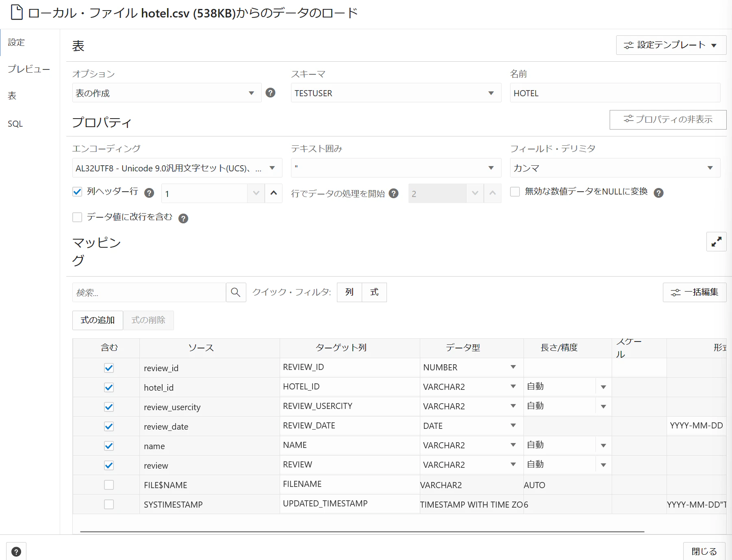Screen dimensions: 732x560
Task: Open the フィールド・デリミタ dropdown showing カンマ
Action: click(615, 168)
